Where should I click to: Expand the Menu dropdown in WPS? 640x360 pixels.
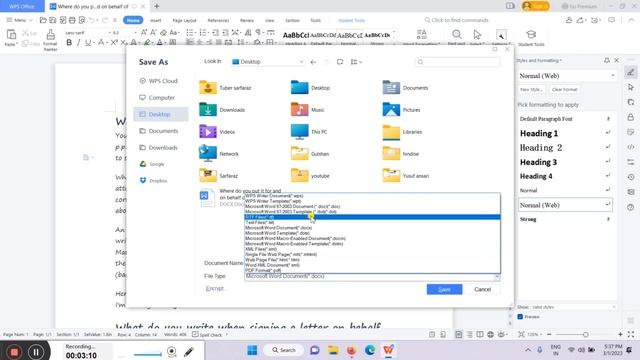(x=20, y=20)
